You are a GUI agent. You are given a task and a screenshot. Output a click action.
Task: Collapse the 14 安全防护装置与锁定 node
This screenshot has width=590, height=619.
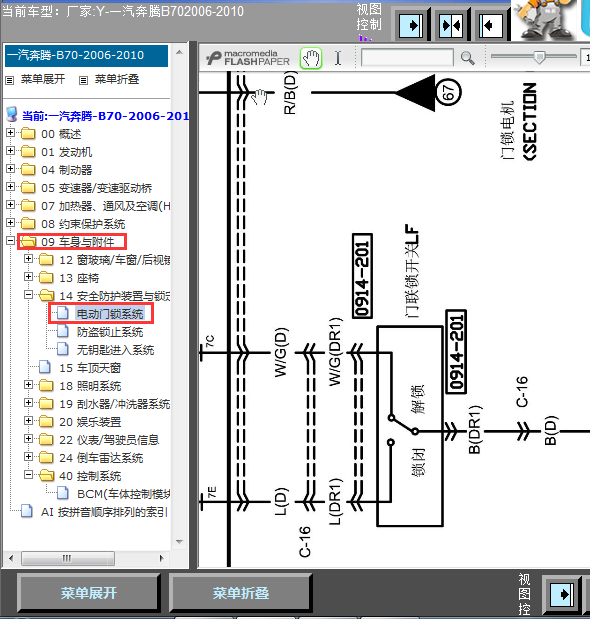tap(28, 294)
